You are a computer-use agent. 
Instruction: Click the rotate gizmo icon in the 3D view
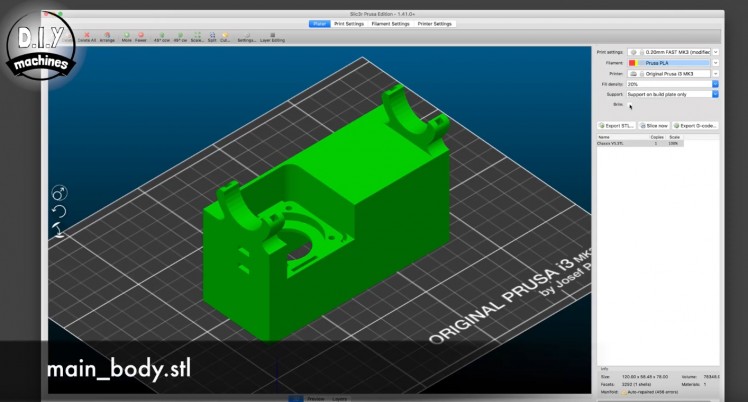60,211
